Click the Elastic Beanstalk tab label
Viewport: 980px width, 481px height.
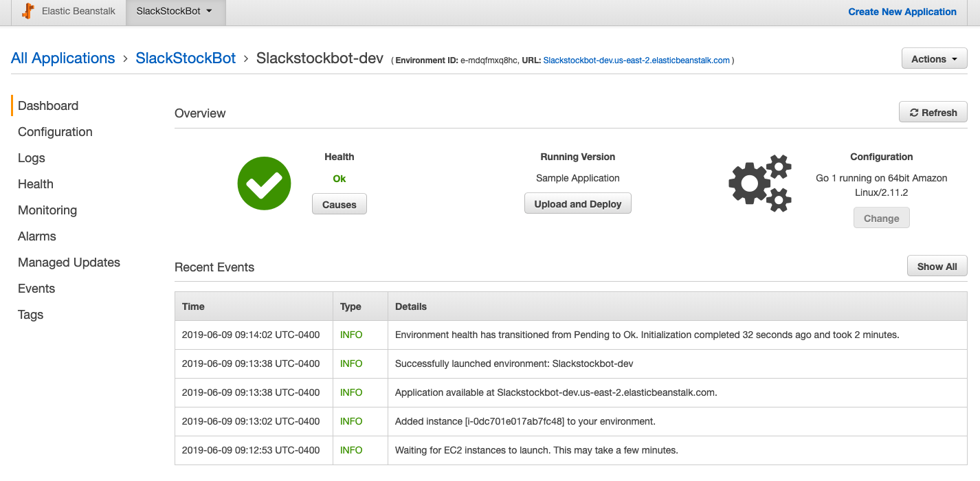pyautogui.click(x=78, y=12)
